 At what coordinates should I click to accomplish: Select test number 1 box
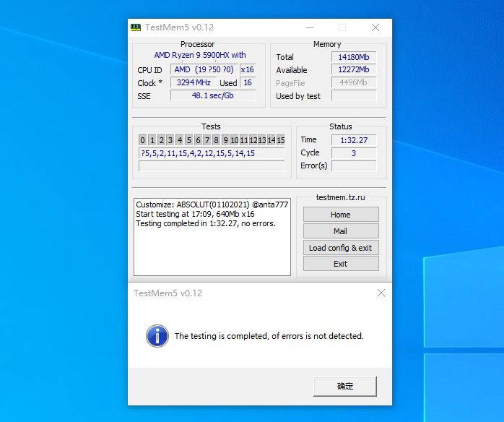(152, 140)
